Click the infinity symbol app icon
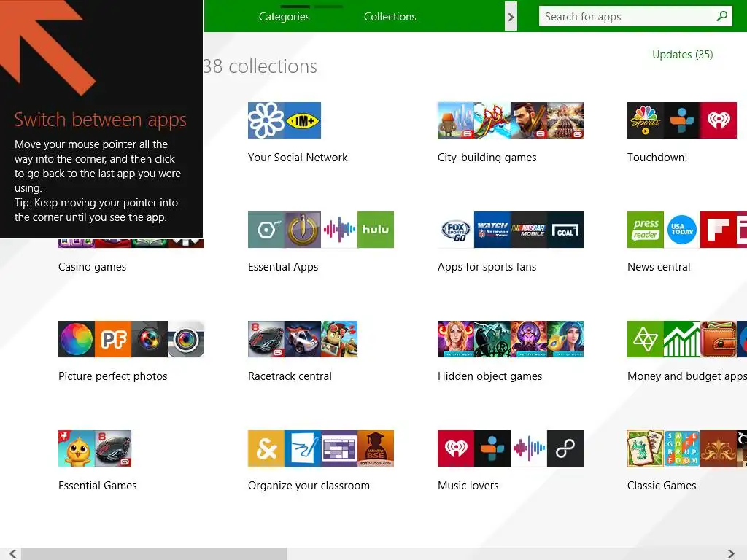The width and height of the screenshot is (747, 560). [x=565, y=448]
